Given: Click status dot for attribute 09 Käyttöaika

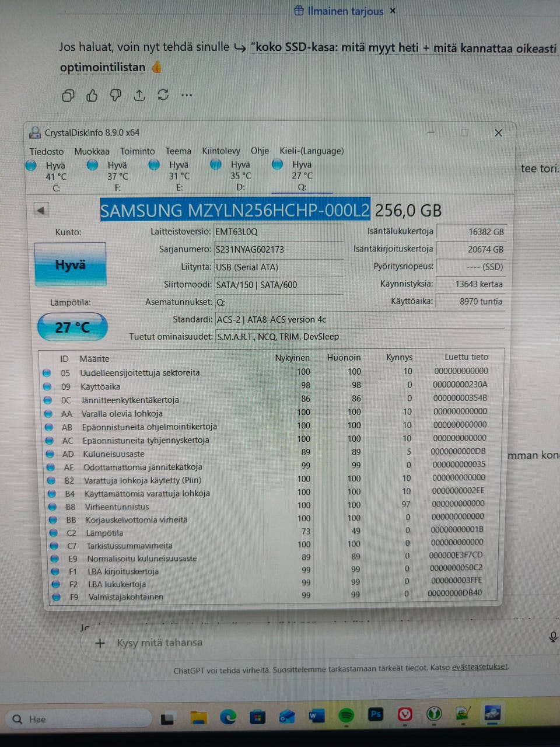Looking at the screenshot, I should (x=47, y=386).
